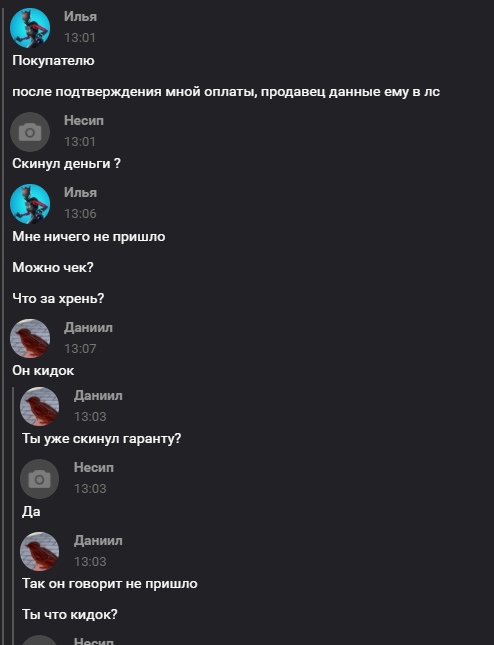Open the 13:07 timestamp under Даниил

(80, 349)
